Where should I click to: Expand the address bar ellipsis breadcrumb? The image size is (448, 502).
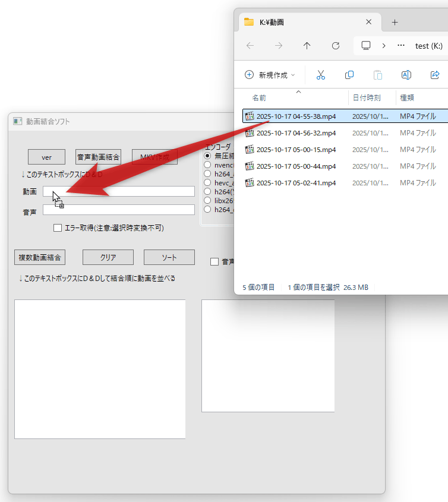(x=401, y=46)
